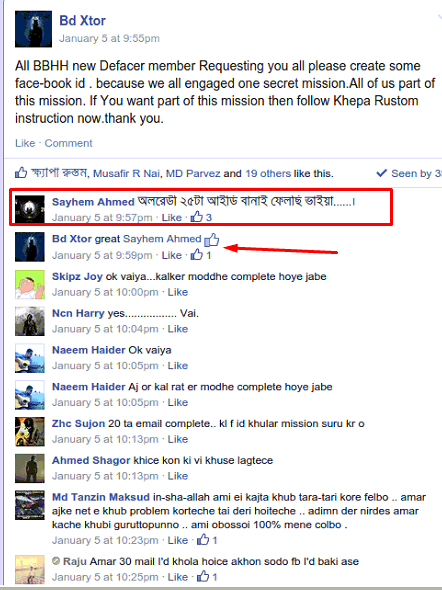Open like count on Raju Amar's comment
442x590 pixels.
click(207, 576)
